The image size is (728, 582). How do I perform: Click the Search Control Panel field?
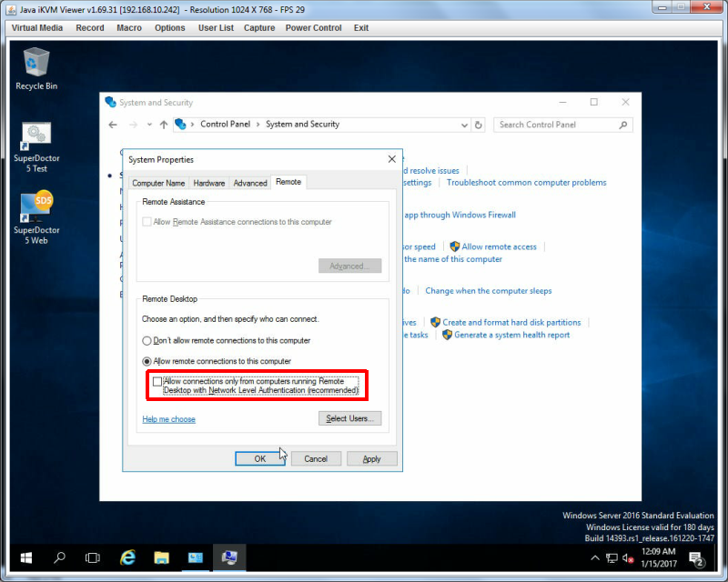tap(557, 125)
